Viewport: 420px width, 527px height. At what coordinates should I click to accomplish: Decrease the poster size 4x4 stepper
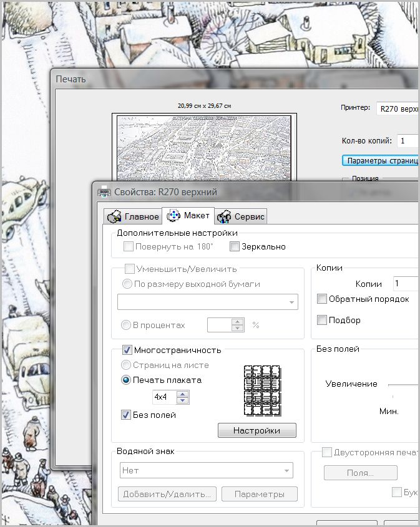(183, 400)
